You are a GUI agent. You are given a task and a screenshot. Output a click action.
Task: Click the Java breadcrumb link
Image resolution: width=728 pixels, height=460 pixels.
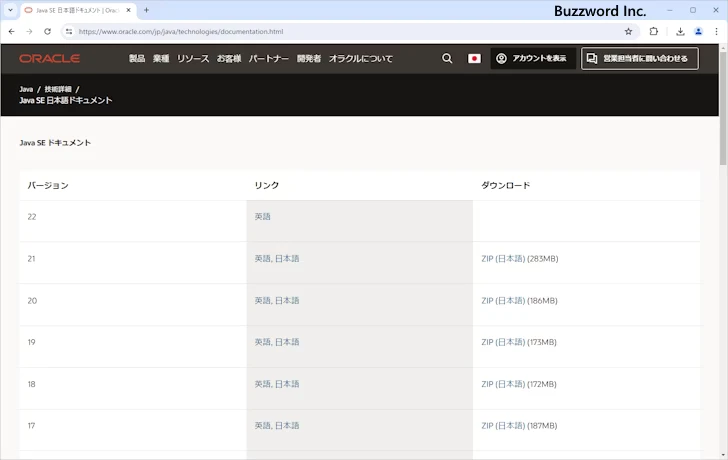click(26, 89)
